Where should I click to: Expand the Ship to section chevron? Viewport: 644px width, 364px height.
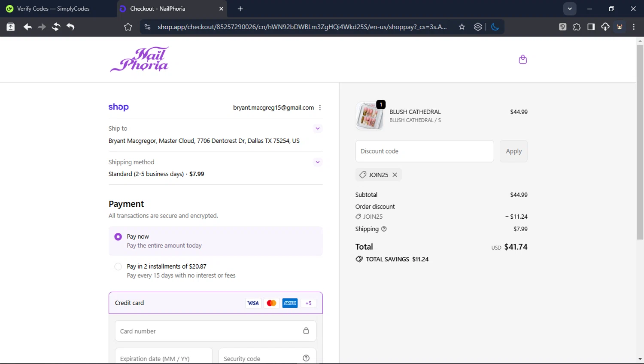[318, 128]
